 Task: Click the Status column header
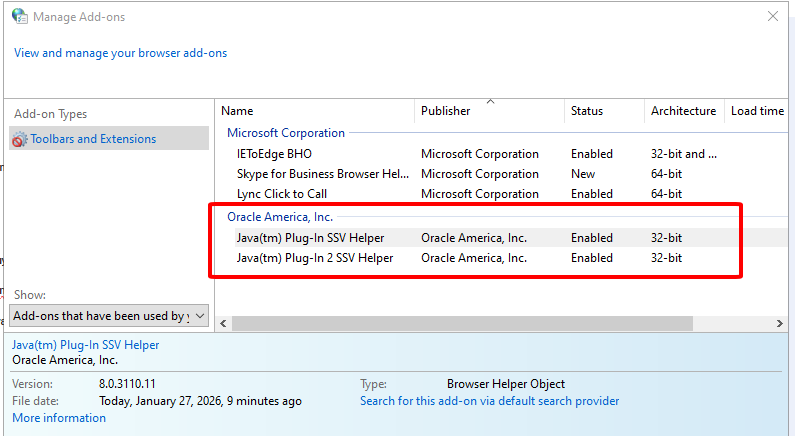tap(587, 111)
